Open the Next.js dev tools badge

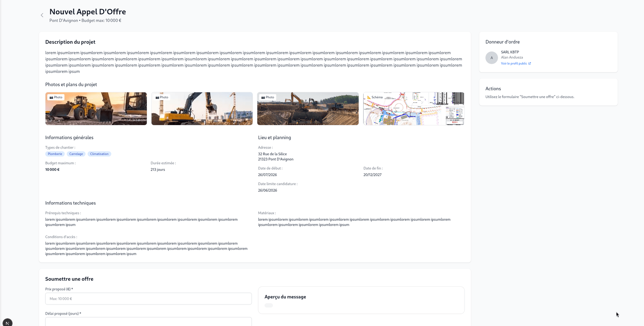(x=7, y=323)
